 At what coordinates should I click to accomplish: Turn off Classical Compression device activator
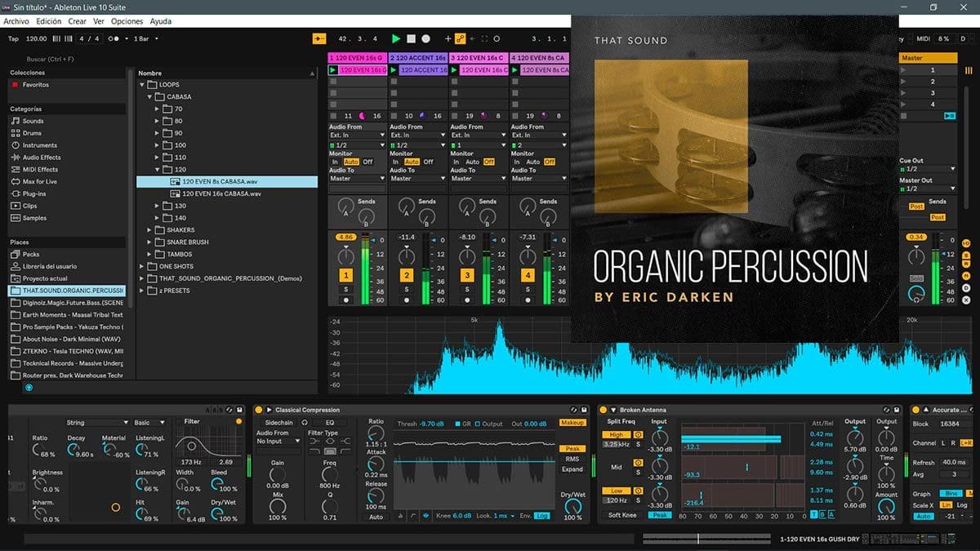point(259,410)
